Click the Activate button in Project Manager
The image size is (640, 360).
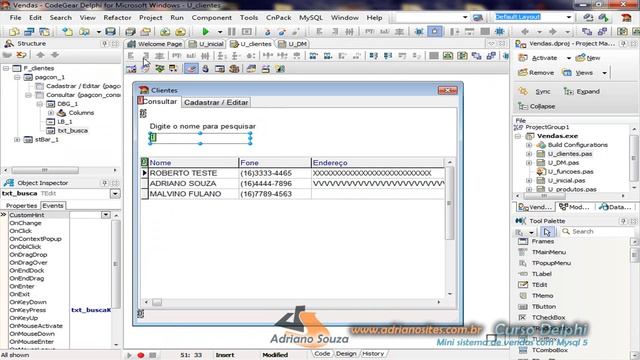[x=538, y=58]
